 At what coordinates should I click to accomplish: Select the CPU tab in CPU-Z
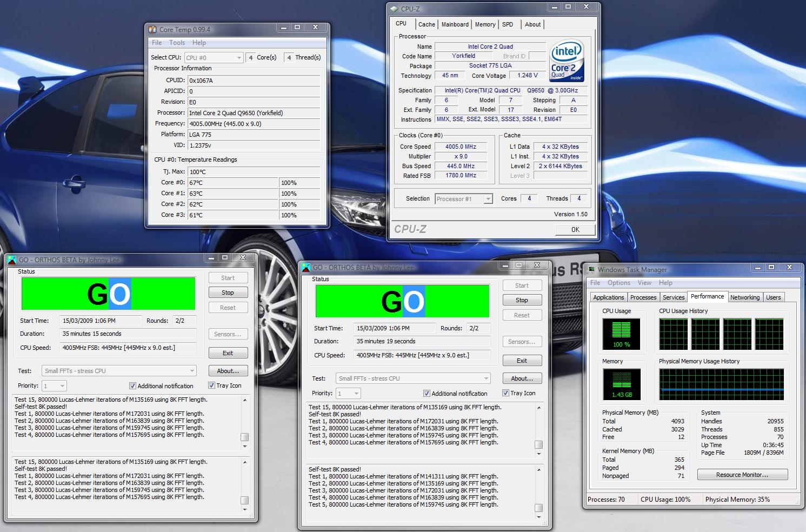coord(401,23)
